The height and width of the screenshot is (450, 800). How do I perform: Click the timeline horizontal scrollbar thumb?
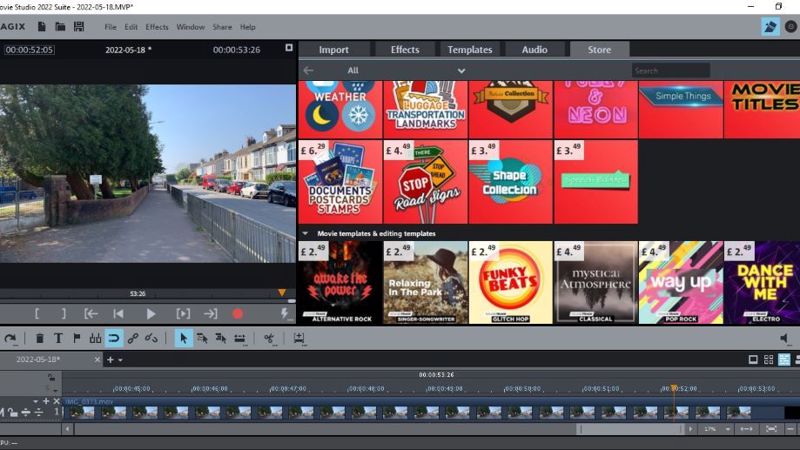[x=630, y=429]
